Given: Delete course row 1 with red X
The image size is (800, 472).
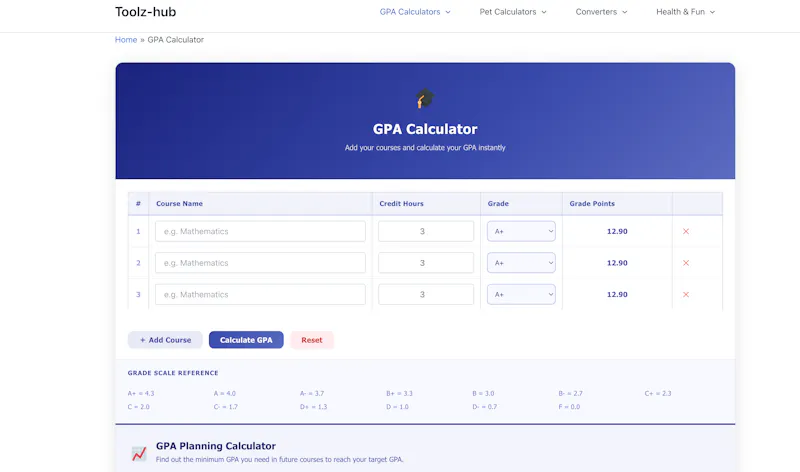Looking at the screenshot, I should 686,231.
